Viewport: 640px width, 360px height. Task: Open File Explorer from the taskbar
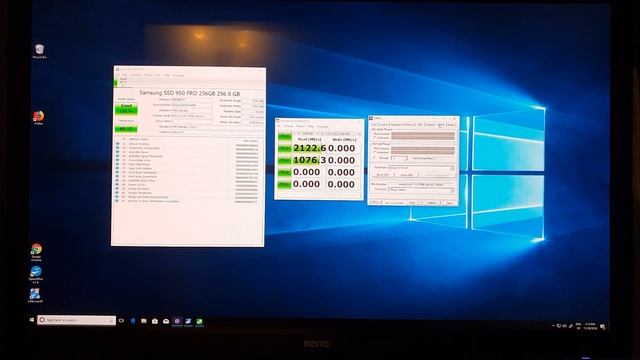coord(144,321)
